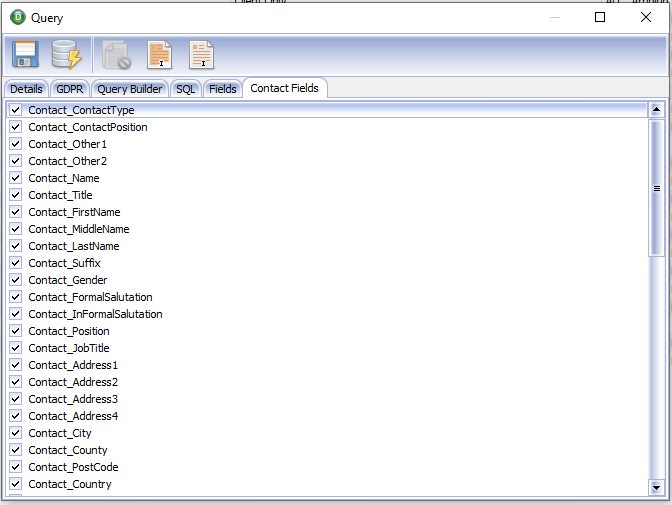
Task: Click the scrollbar up arrow
Action: pyautogui.click(x=656, y=109)
